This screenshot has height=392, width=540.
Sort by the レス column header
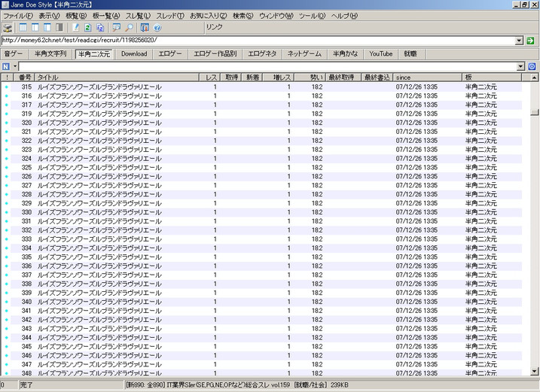coord(209,77)
